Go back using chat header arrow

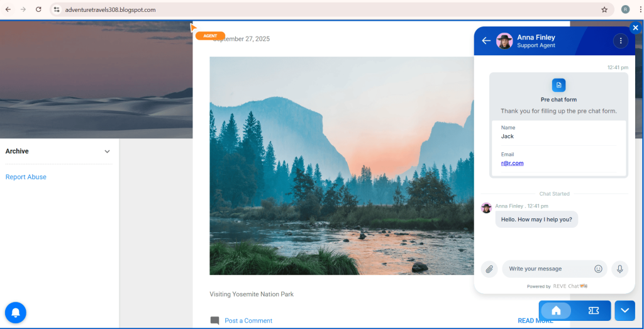(x=486, y=41)
